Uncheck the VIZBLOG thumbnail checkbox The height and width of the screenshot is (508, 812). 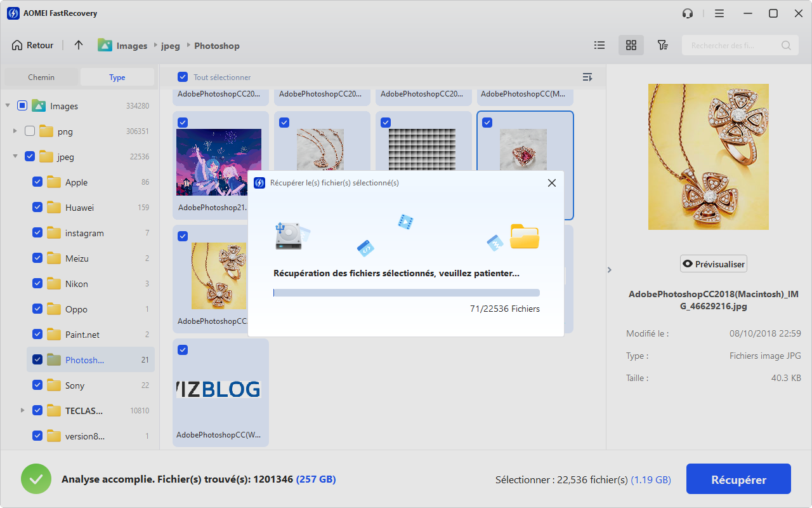pos(183,350)
